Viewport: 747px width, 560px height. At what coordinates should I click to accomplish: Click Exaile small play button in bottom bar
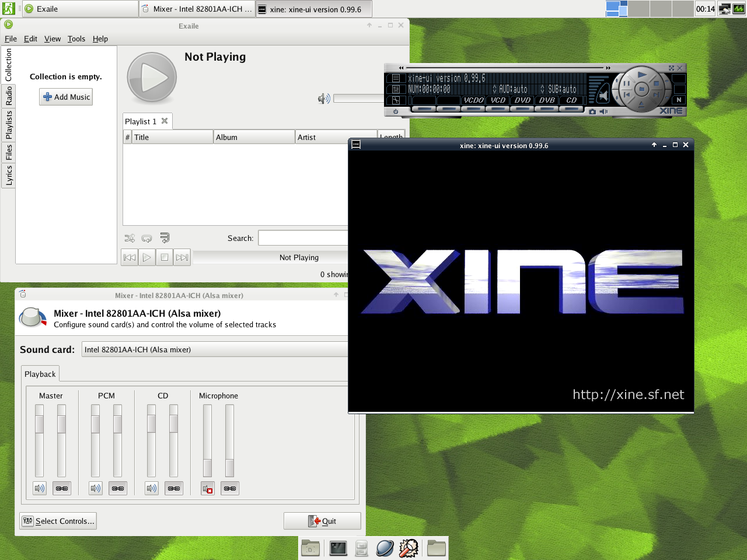click(147, 257)
